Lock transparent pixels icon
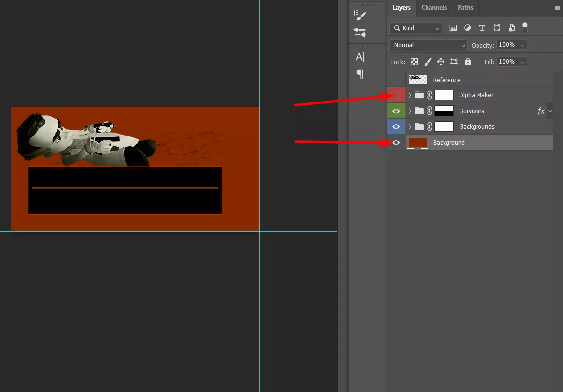563x392 pixels. point(414,62)
